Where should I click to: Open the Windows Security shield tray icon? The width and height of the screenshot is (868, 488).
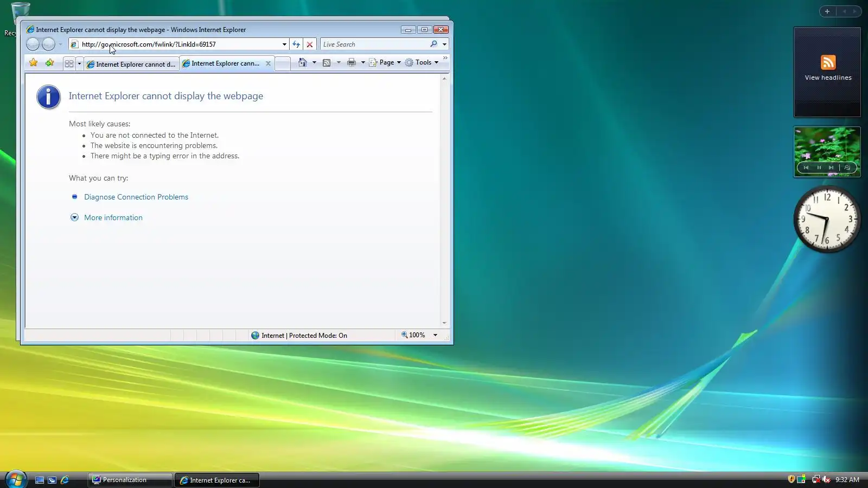coord(792,479)
